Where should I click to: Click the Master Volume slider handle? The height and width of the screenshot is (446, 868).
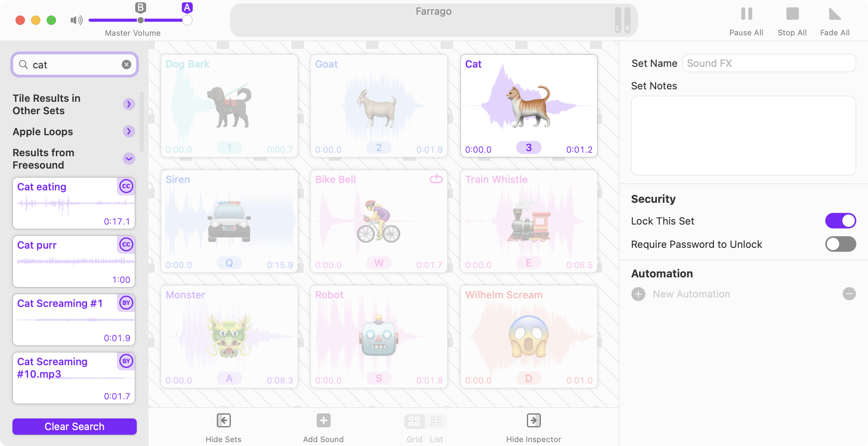(x=187, y=20)
